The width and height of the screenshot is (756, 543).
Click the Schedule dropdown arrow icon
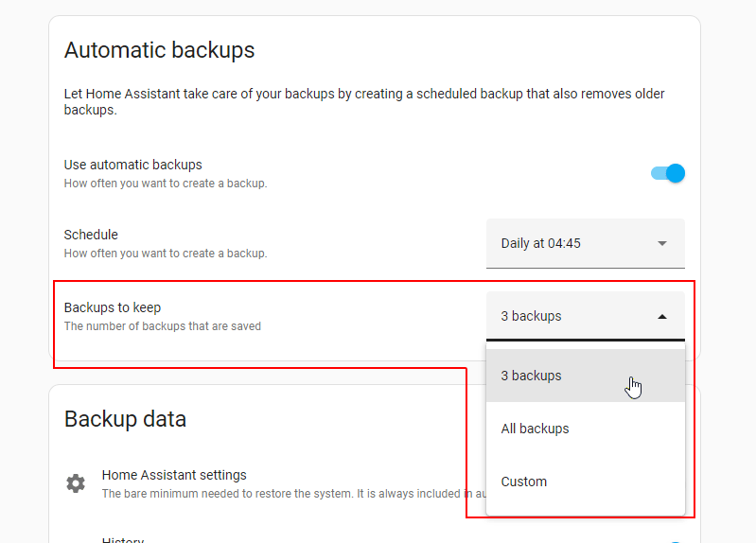(662, 243)
